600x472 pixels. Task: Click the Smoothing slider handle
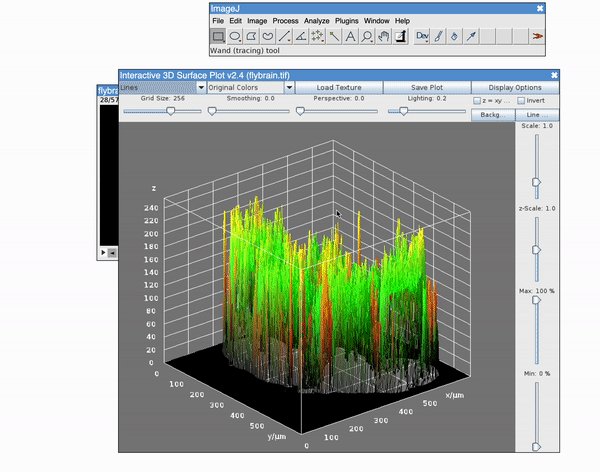click(212, 111)
